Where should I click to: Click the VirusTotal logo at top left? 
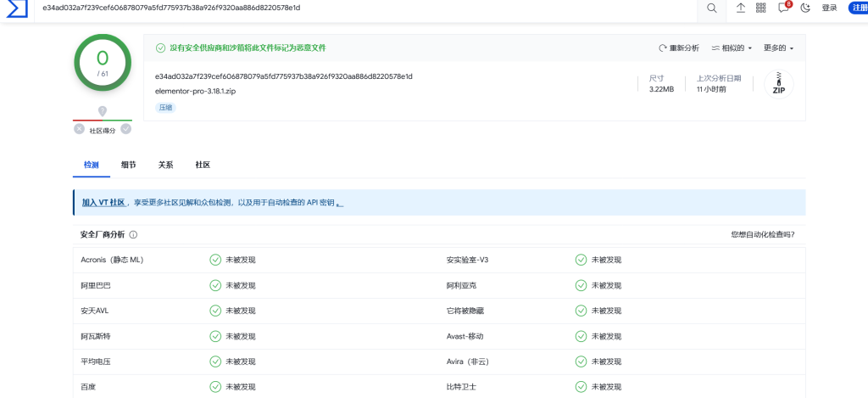point(17,8)
